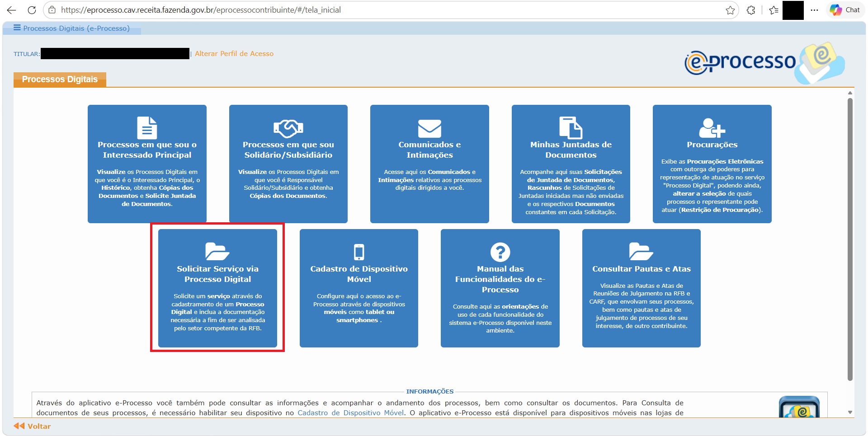Click the question mark icon for the Manual
Screen dimensions: 868x436
(500, 252)
